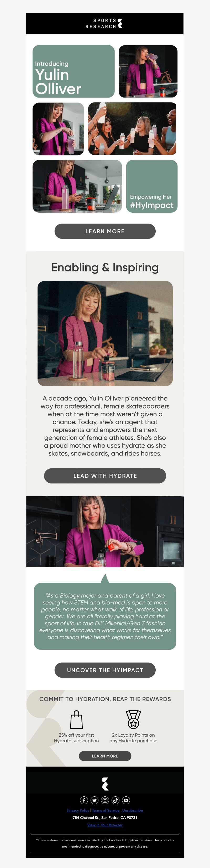Click the Uncover the HyImpact button
The height and width of the screenshot is (868, 210).
(105, 670)
